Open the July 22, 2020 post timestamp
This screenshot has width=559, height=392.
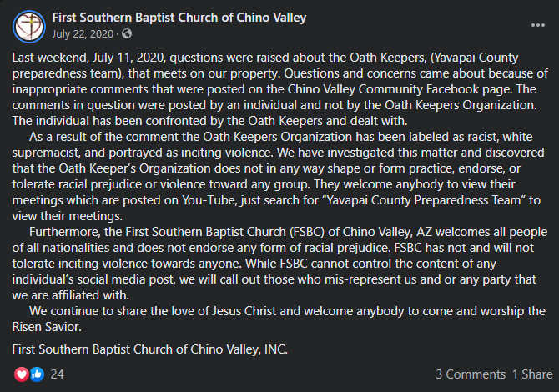coord(83,34)
